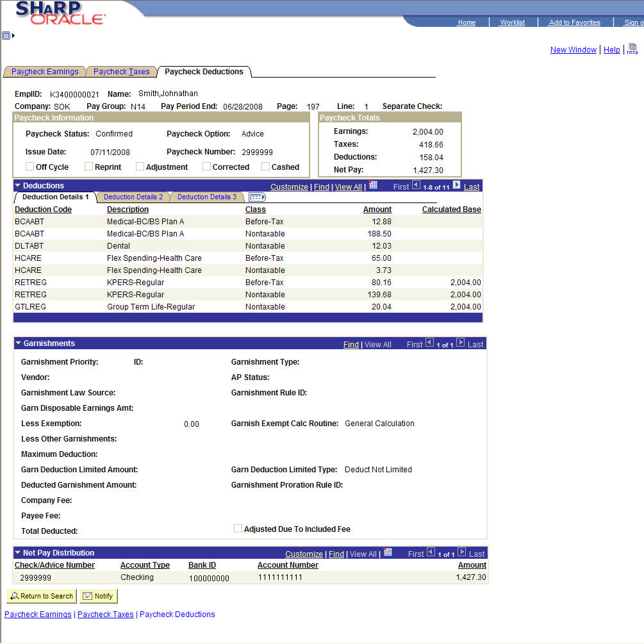Open the menu icon at top left

pos(6,35)
